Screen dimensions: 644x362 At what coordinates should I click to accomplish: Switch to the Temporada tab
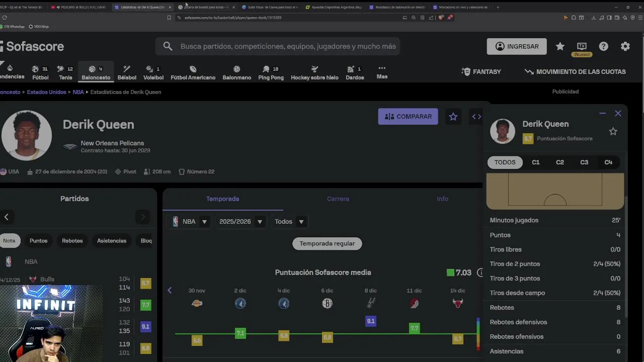click(x=222, y=199)
